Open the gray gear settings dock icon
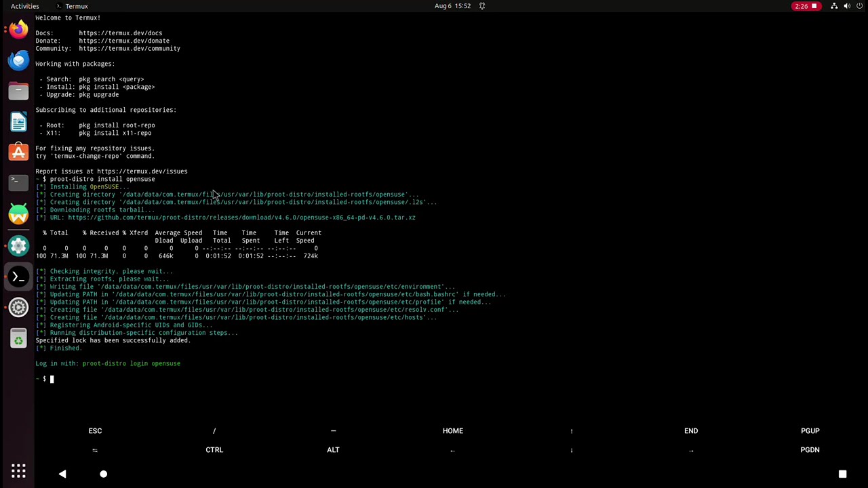Image resolution: width=868 pixels, height=488 pixels. [x=18, y=308]
